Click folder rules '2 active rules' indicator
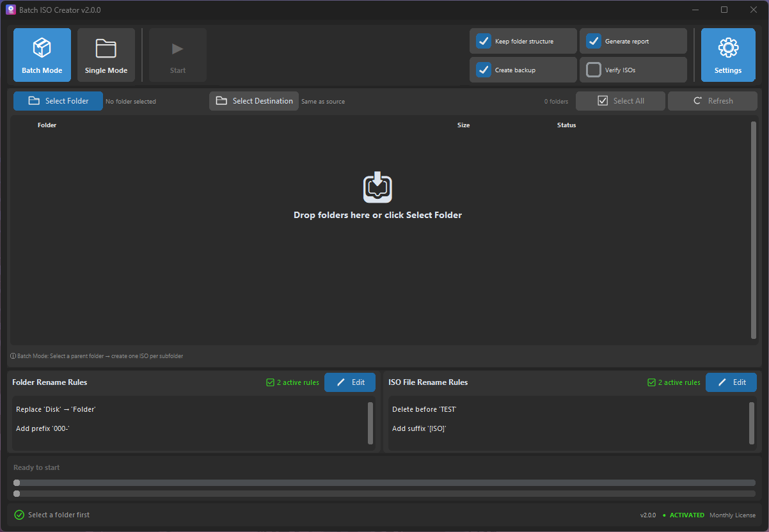Image resolution: width=769 pixels, height=532 pixels. 292,382
